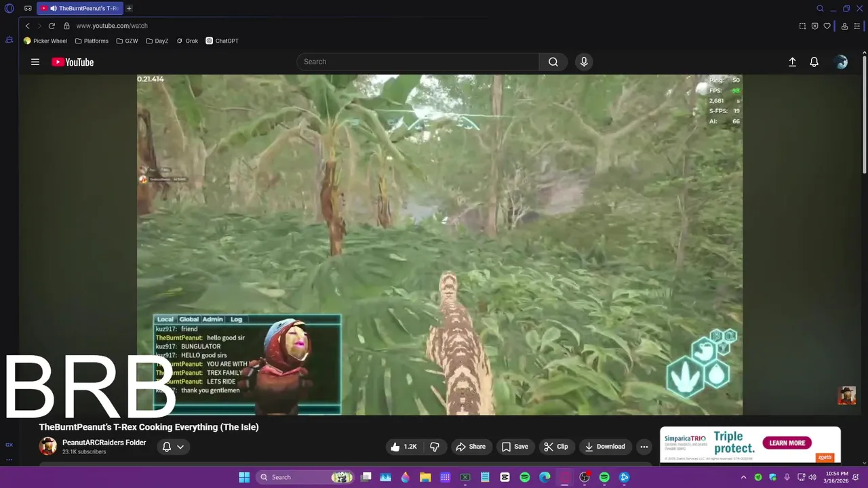Click the search magnifier button on YouTube
The width and height of the screenshot is (868, 488).
tap(553, 62)
